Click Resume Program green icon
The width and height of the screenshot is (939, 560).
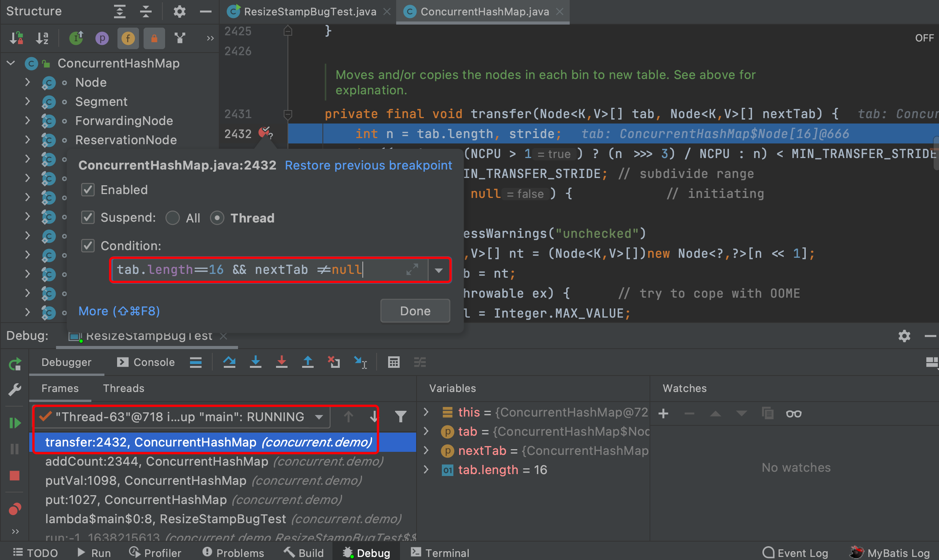(x=15, y=423)
